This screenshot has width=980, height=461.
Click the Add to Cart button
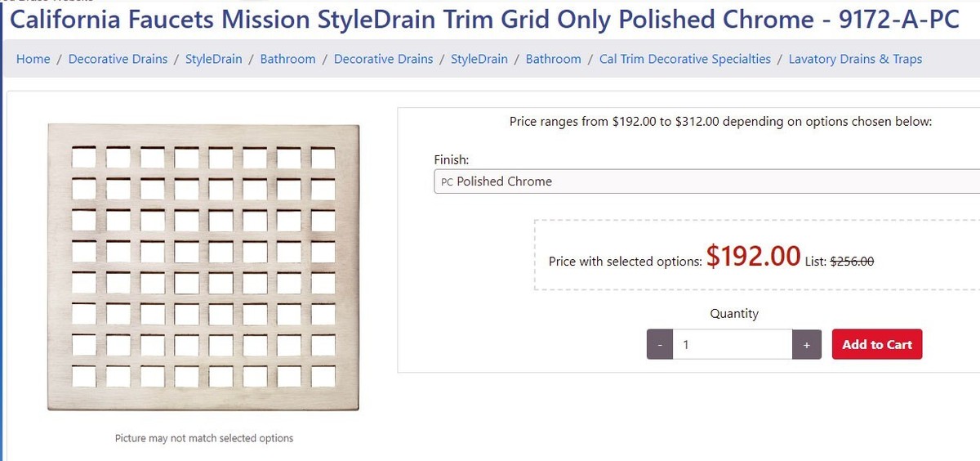click(x=877, y=345)
